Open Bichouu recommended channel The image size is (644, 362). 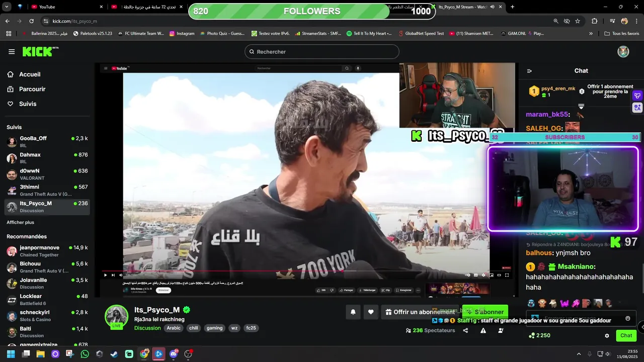pyautogui.click(x=47, y=267)
